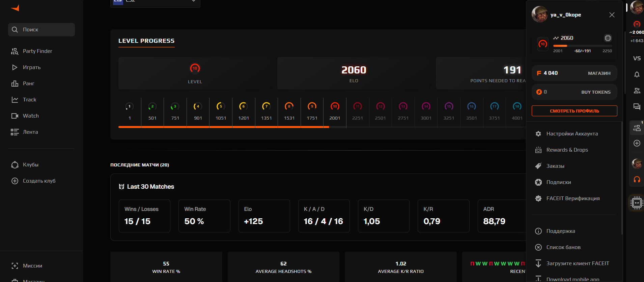
Task: Click the Клубы shield icon
Action: 15,165
